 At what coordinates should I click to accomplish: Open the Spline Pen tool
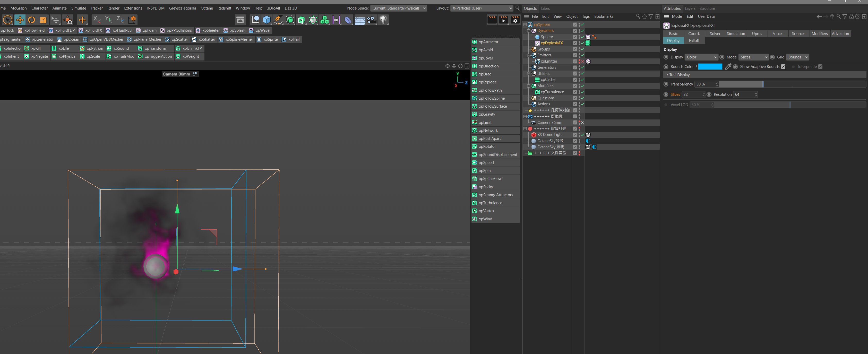pyautogui.click(x=278, y=20)
